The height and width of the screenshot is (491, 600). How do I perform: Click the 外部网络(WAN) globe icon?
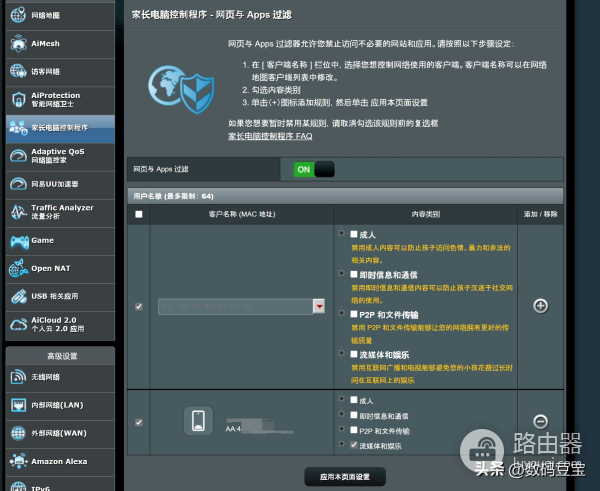[18, 433]
